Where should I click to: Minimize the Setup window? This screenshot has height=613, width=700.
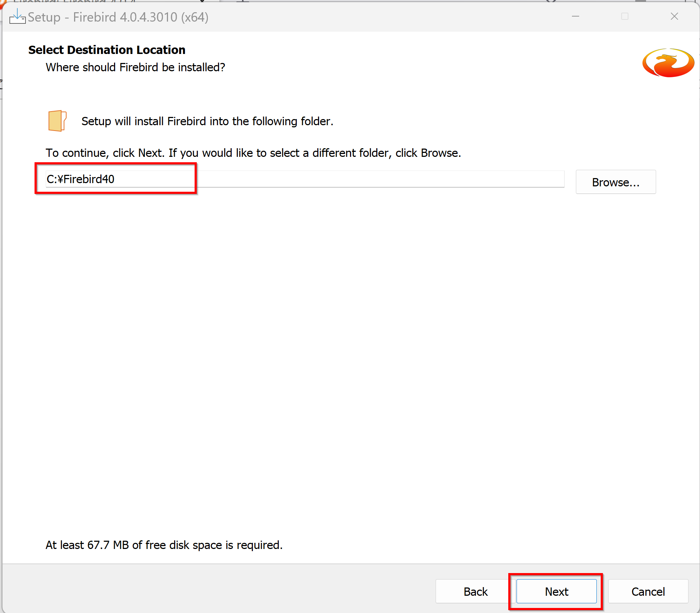(576, 17)
